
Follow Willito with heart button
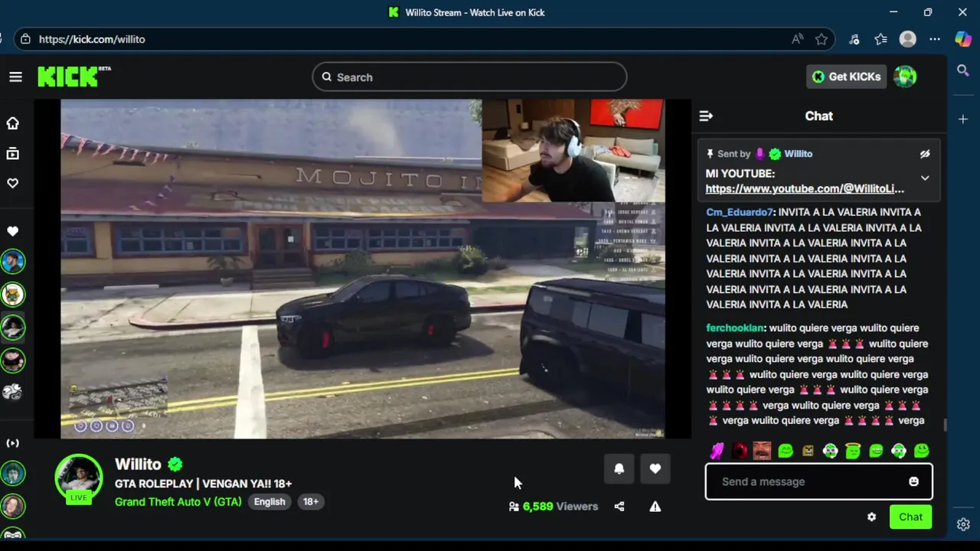655,469
